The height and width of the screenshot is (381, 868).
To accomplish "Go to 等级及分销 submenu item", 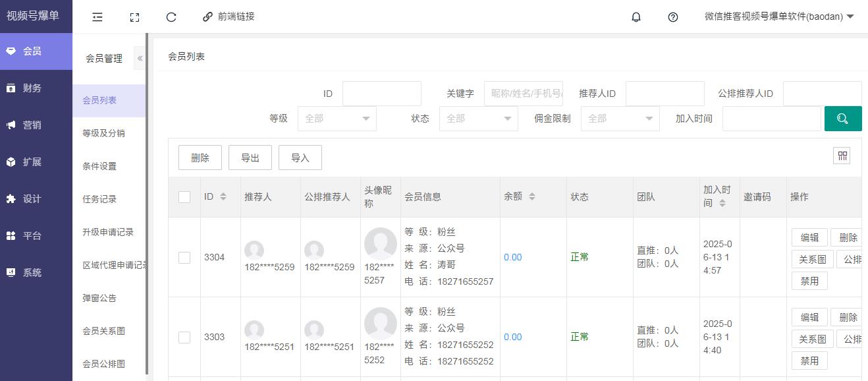I will 103,133.
